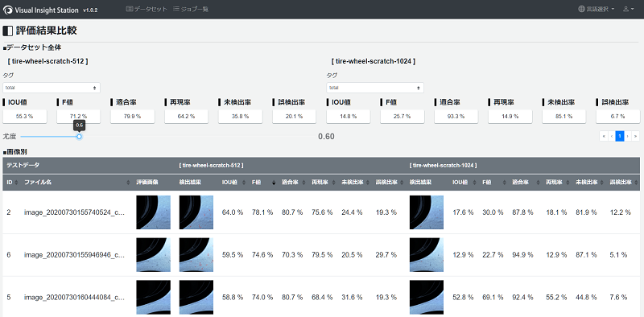Click the globe language selection icon

tap(581, 9)
